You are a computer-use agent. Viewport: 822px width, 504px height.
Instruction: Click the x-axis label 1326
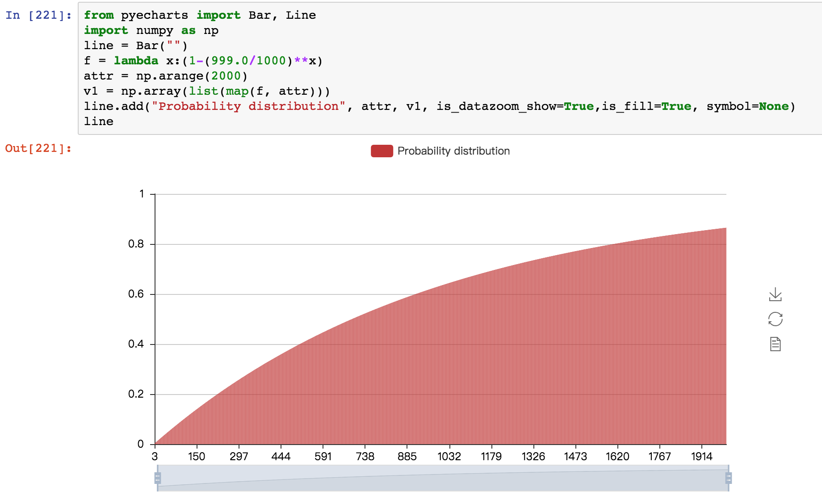[x=533, y=456]
